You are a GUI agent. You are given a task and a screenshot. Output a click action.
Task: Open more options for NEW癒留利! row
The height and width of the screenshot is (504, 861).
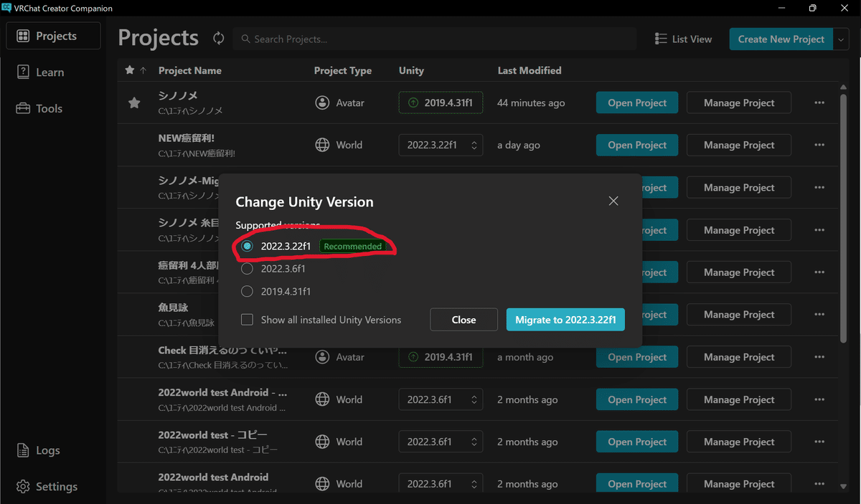pyautogui.click(x=819, y=145)
